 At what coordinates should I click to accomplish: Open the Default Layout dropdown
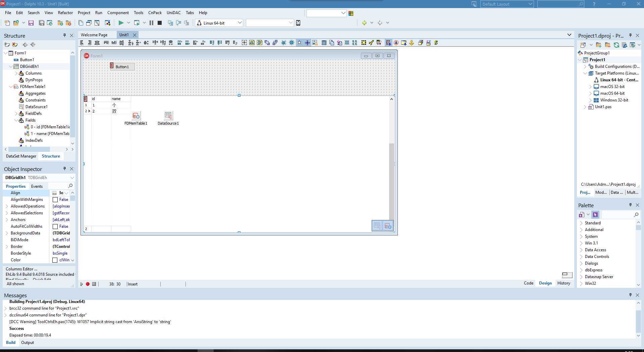pos(530,4)
